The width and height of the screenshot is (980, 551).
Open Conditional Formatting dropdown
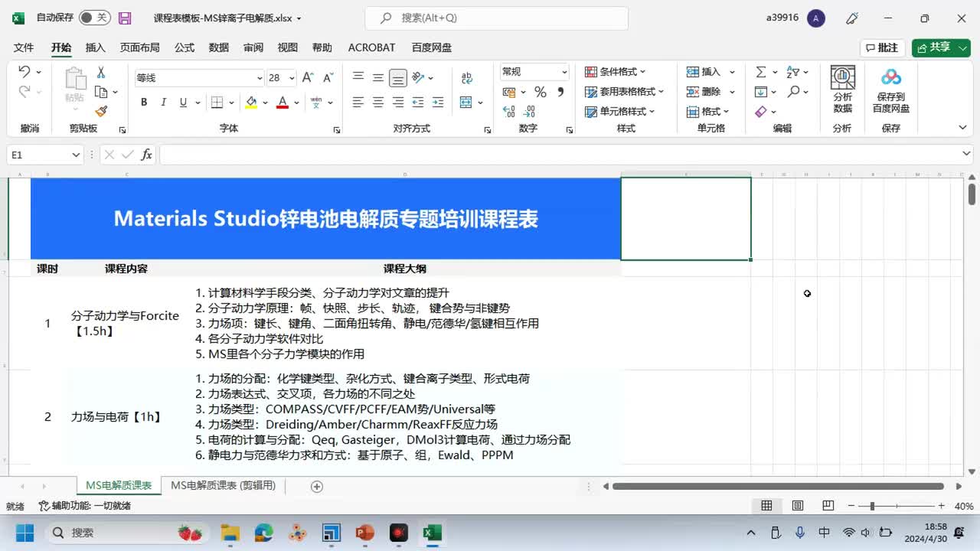[616, 72]
